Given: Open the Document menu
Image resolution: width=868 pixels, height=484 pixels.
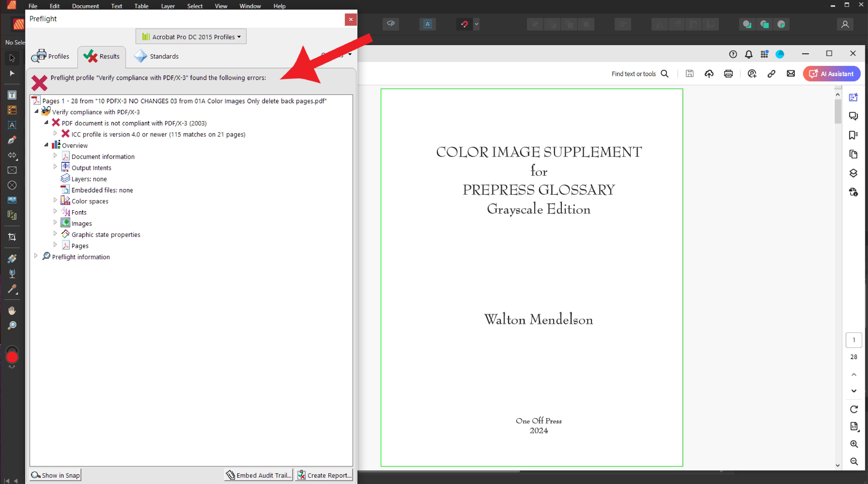Looking at the screenshot, I should [85, 6].
